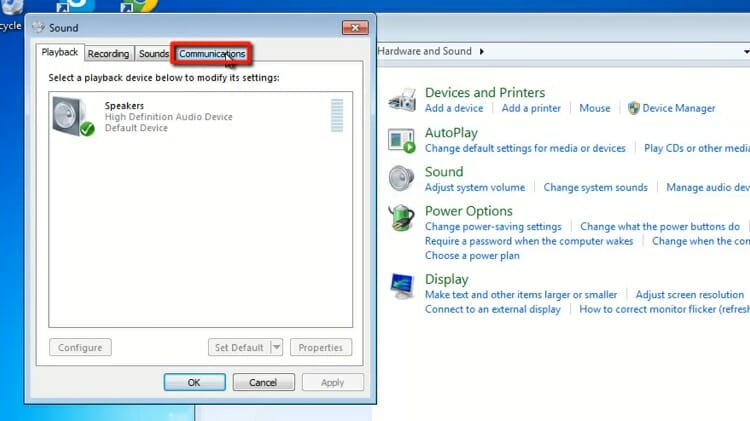Image resolution: width=750 pixels, height=421 pixels.
Task: Switch to the Recording tab
Action: [x=109, y=54]
